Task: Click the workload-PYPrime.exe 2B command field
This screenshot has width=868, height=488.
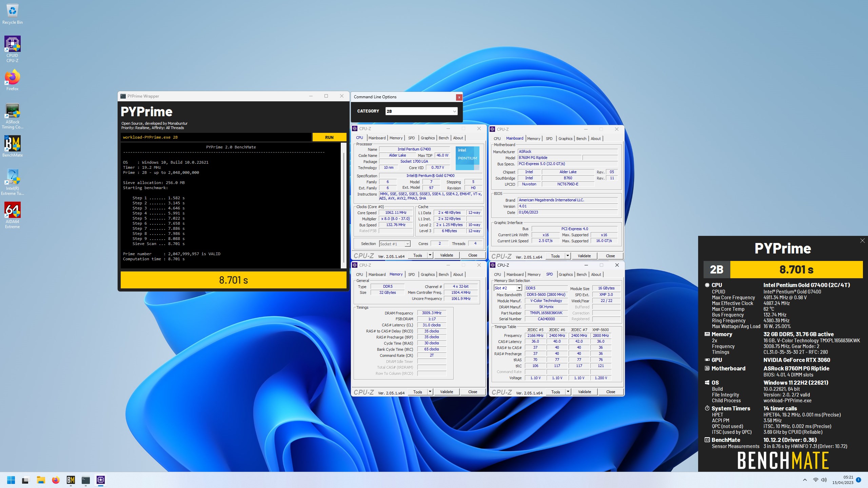Action: [216, 137]
